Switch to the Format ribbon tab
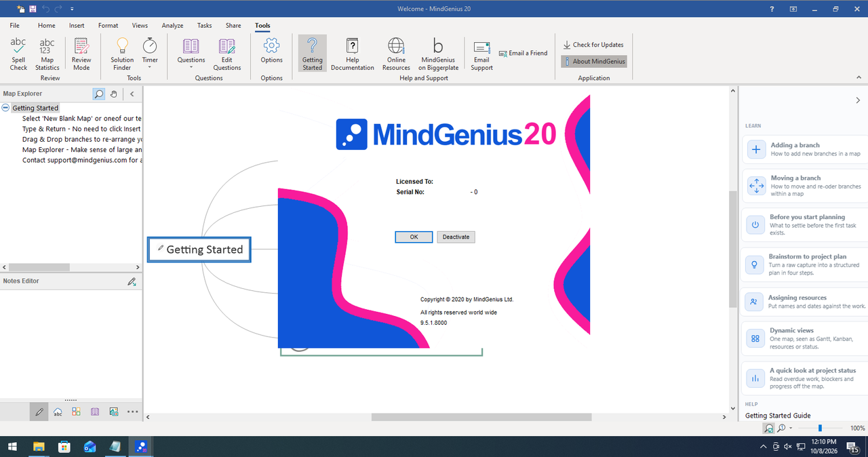Image resolution: width=868 pixels, height=457 pixels. click(x=108, y=26)
